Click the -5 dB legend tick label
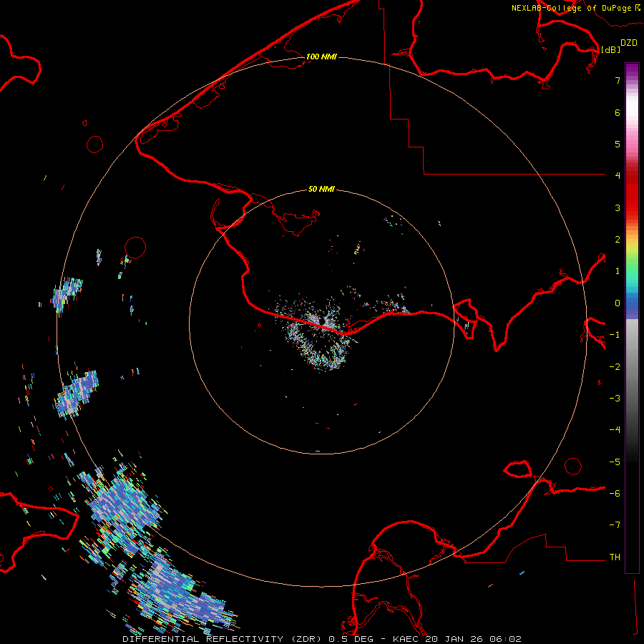 [x=615, y=462]
